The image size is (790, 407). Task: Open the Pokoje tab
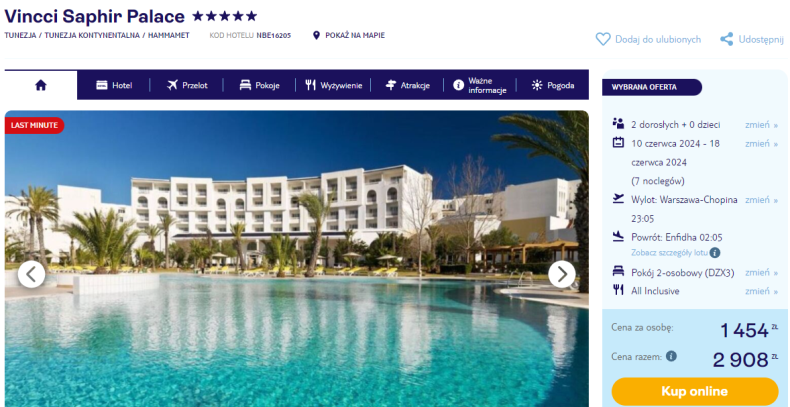[x=259, y=85]
